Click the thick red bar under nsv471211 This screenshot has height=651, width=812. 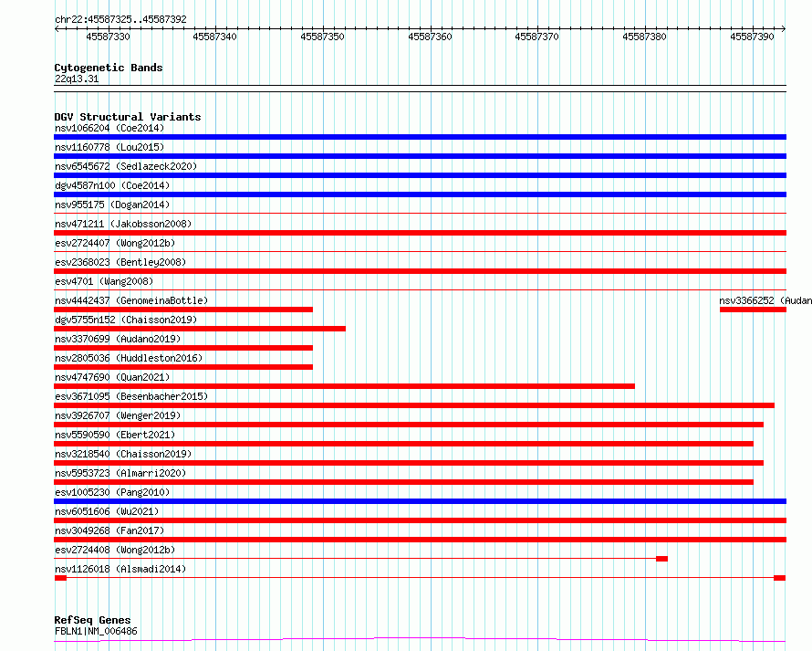click(420, 233)
